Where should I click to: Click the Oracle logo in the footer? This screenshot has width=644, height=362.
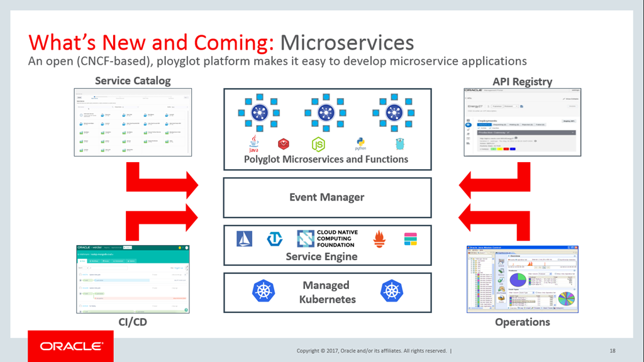[70, 346]
